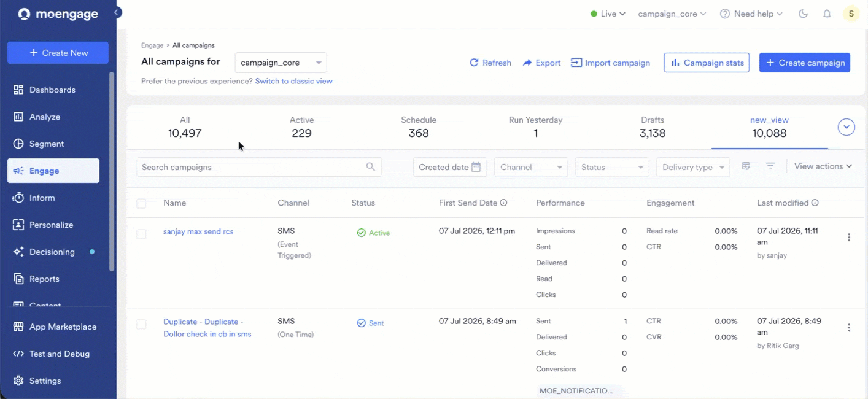Open the Live environment dropdown

(x=608, y=14)
